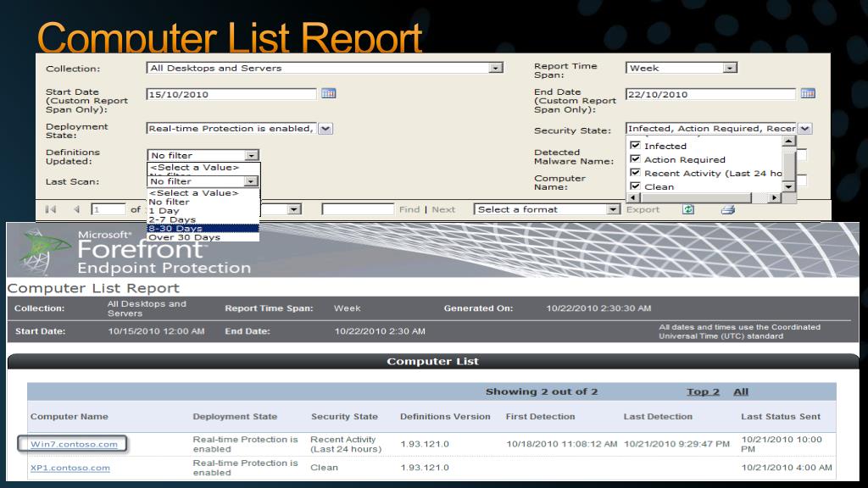Open the Start Date calendar picker
This screenshot has width=868, height=488.
(x=328, y=93)
